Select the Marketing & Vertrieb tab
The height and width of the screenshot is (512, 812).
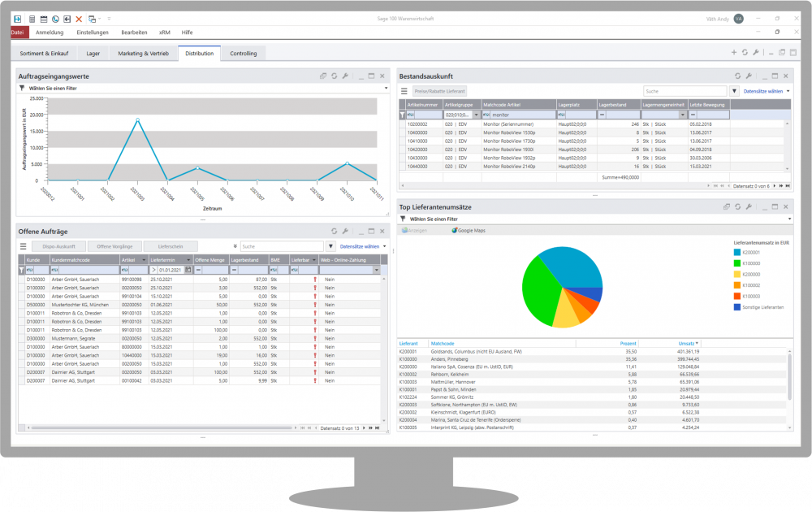(143, 54)
